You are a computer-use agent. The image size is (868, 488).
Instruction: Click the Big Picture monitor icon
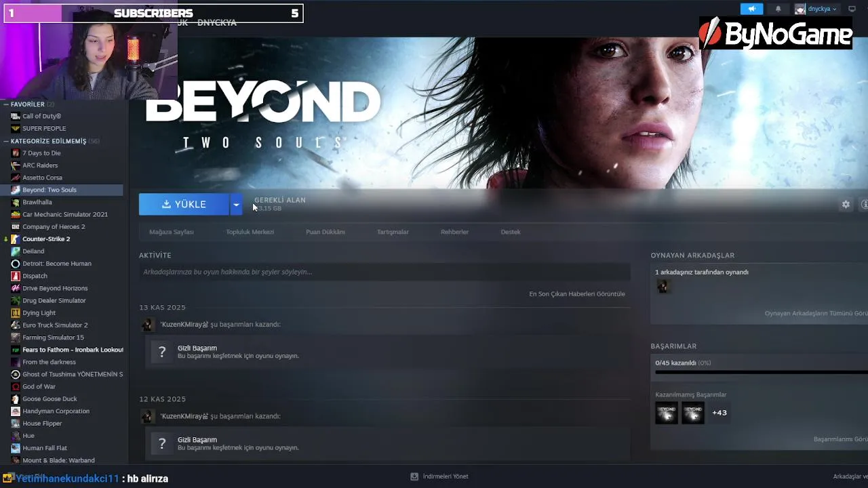pos(852,9)
